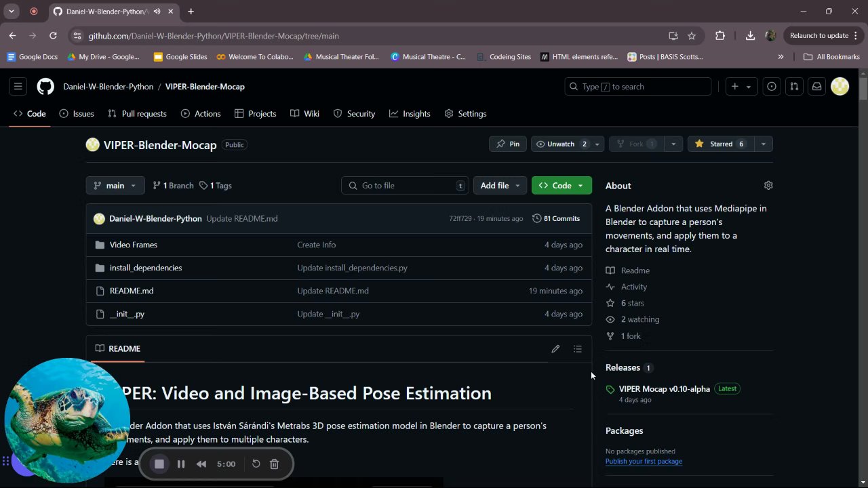Screen dimensions: 868x488
Task: Open the README outline list icon
Action: (578, 349)
